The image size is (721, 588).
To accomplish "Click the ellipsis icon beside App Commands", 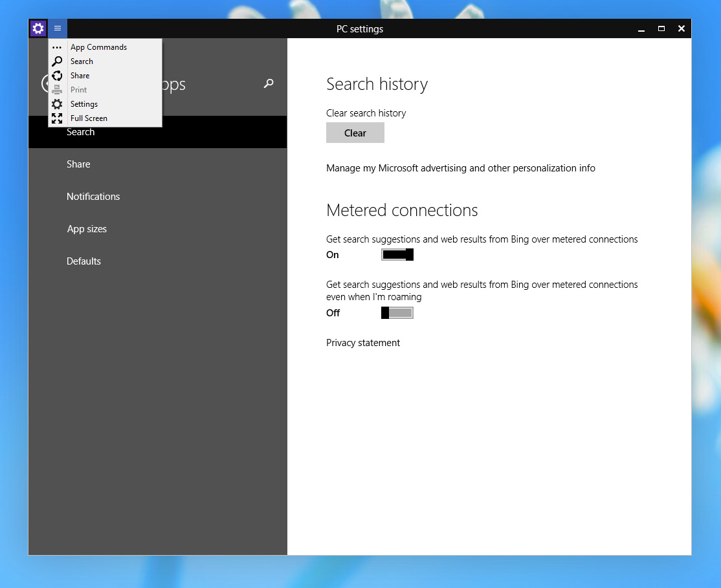I will (58, 47).
